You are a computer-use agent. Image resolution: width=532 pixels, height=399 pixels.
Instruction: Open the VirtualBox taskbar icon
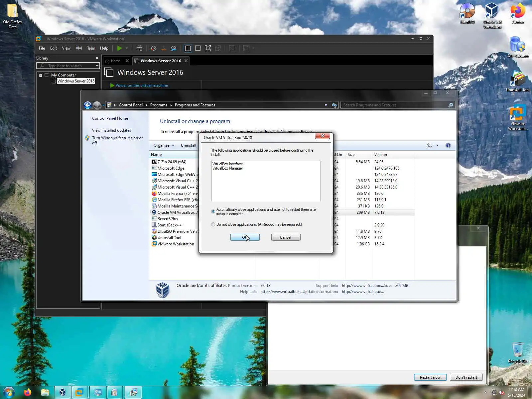(62, 392)
